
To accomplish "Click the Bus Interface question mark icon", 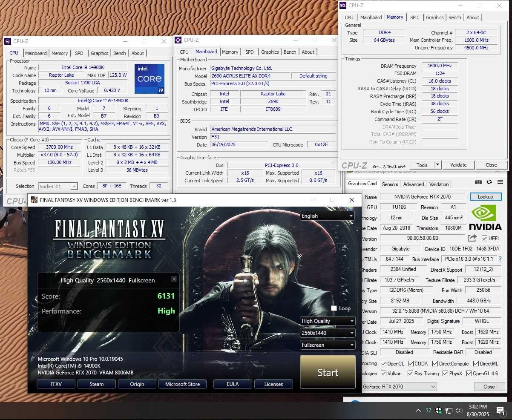I will (500, 259).
